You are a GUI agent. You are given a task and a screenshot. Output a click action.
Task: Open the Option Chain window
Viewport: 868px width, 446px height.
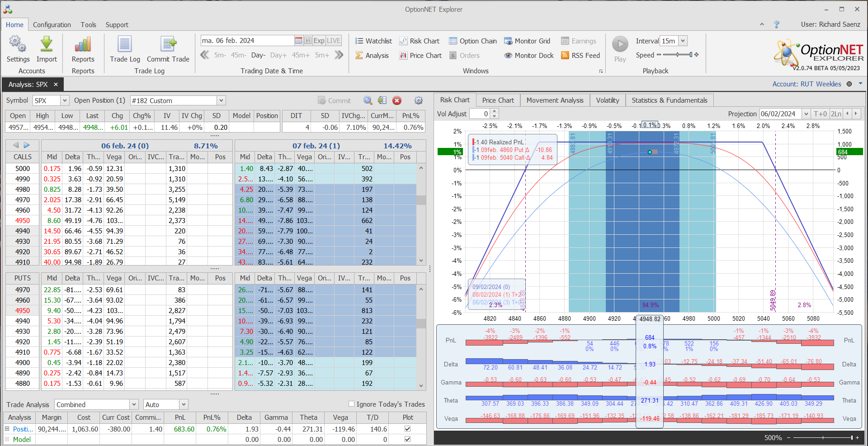[x=472, y=41]
